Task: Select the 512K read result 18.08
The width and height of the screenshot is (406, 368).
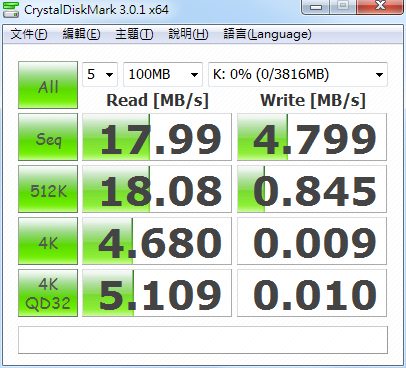Action: 157,189
